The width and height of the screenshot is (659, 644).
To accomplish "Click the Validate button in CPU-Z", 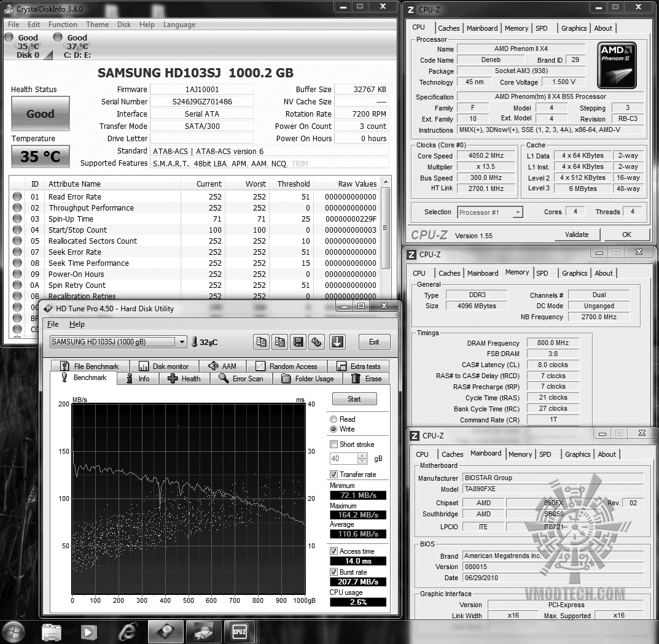I will tap(577, 235).
